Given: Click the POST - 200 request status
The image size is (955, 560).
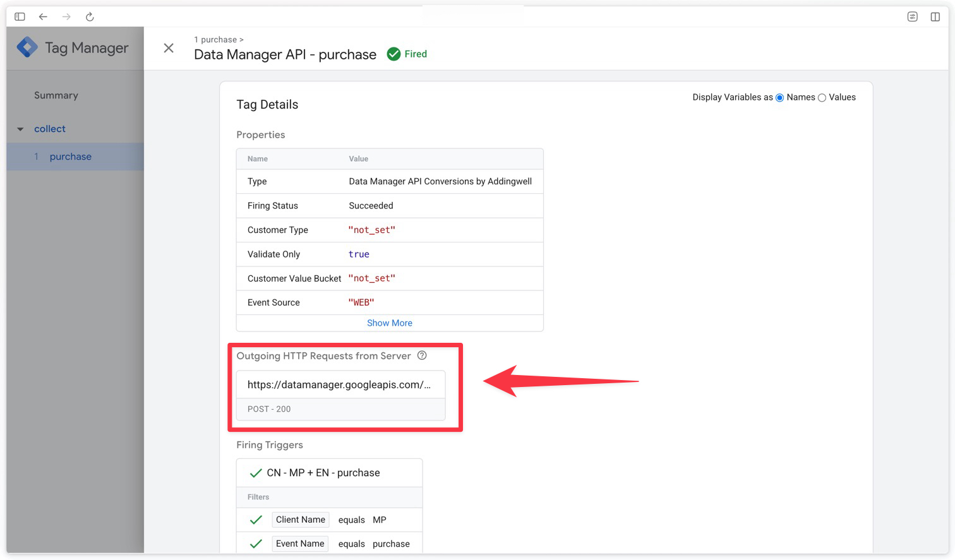Looking at the screenshot, I should tap(269, 409).
